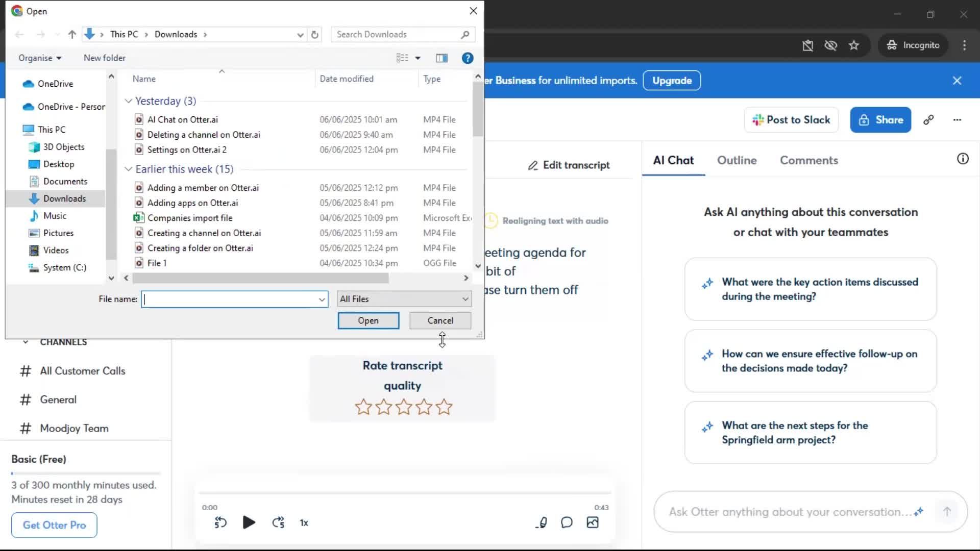The width and height of the screenshot is (980, 551).
Task: Toggle the preview pane in file dialog
Action: click(x=442, y=58)
